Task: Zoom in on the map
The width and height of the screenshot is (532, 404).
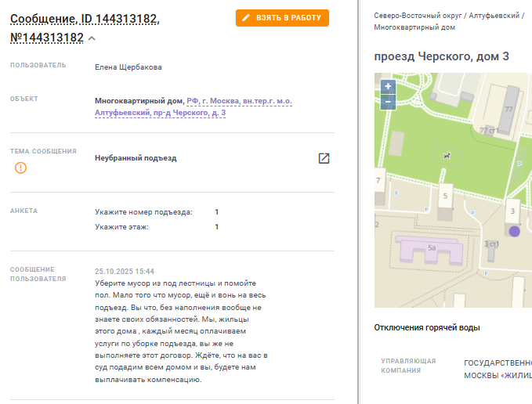Action: (x=388, y=87)
